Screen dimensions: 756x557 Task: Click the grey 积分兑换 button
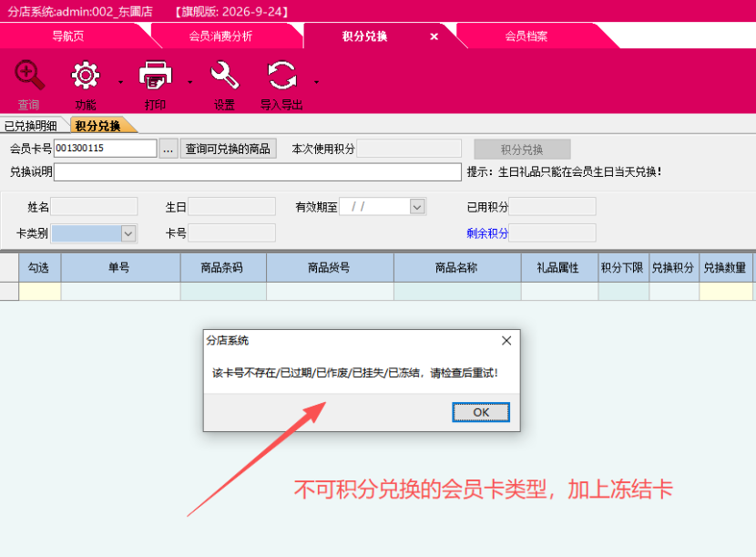point(522,150)
